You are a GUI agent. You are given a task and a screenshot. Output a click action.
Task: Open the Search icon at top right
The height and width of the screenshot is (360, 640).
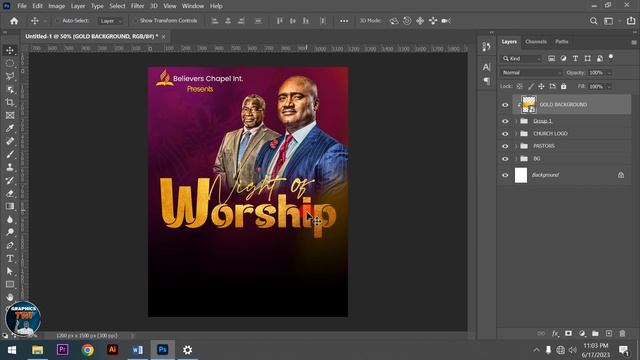[x=593, y=21]
